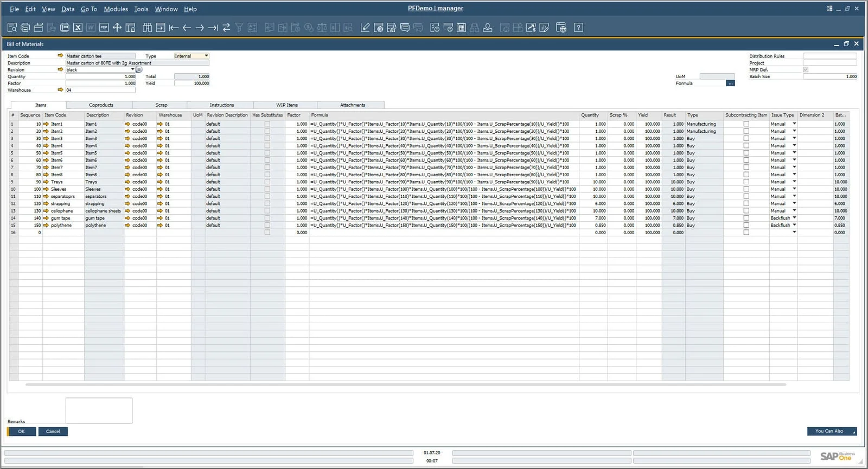This screenshot has height=469, width=868.
Task: Click the Help question mark icon
Action: coord(578,28)
